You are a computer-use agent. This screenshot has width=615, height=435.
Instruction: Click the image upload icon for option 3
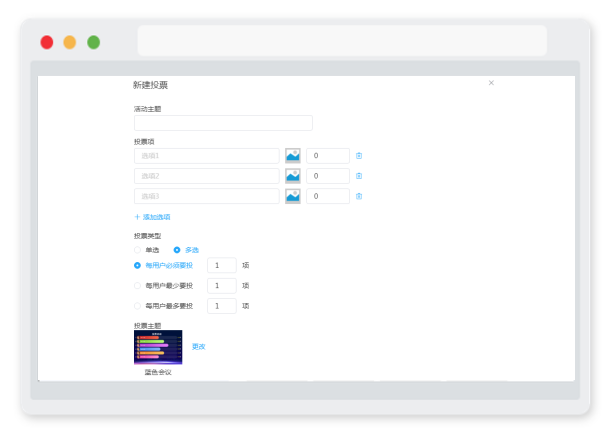(x=293, y=196)
